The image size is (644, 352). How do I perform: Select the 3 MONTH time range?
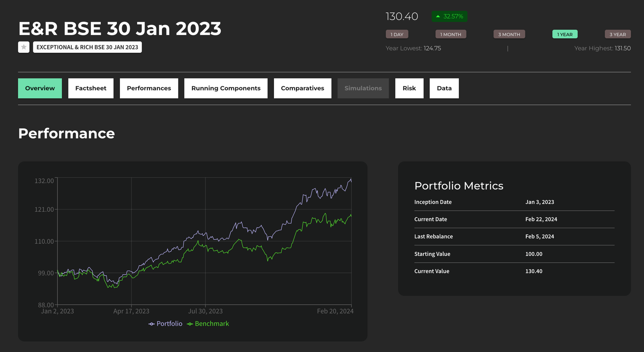tap(509, 34)
